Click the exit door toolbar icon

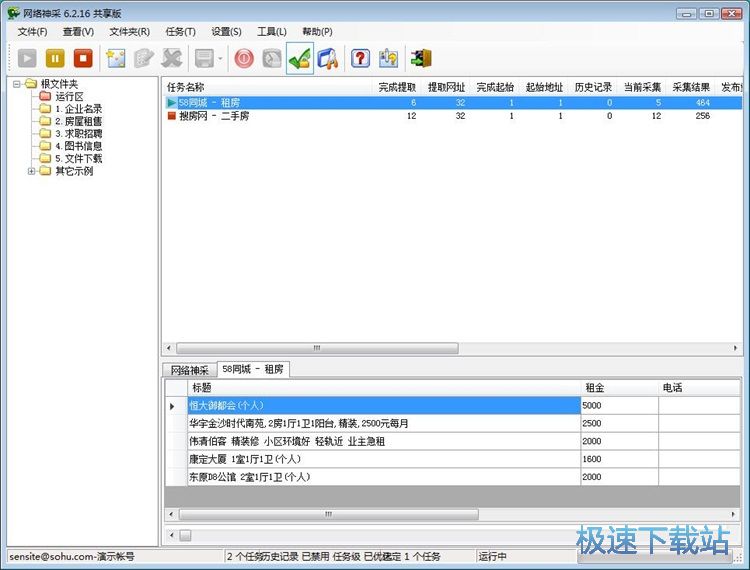tap(421, 59)
